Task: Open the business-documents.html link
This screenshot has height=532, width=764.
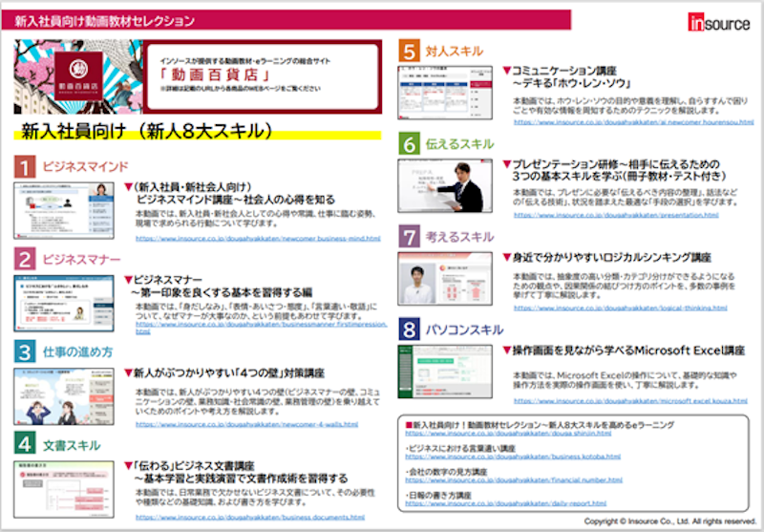Action: pyautogui.click(x=250, y=518)
